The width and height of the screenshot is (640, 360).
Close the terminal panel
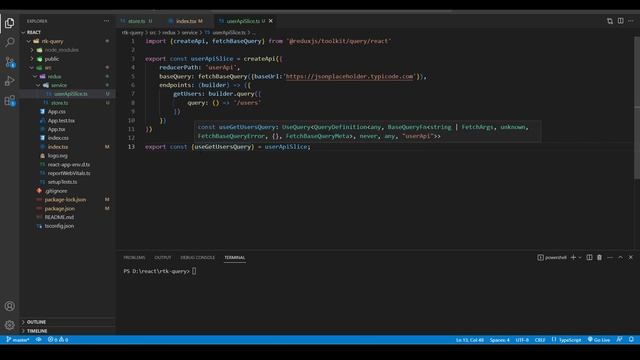631,257
